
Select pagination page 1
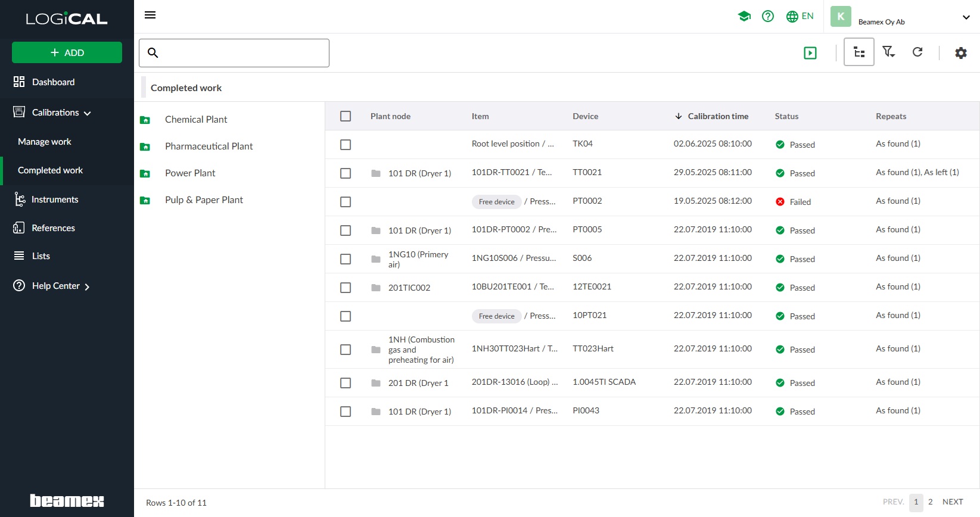(916, 502)
